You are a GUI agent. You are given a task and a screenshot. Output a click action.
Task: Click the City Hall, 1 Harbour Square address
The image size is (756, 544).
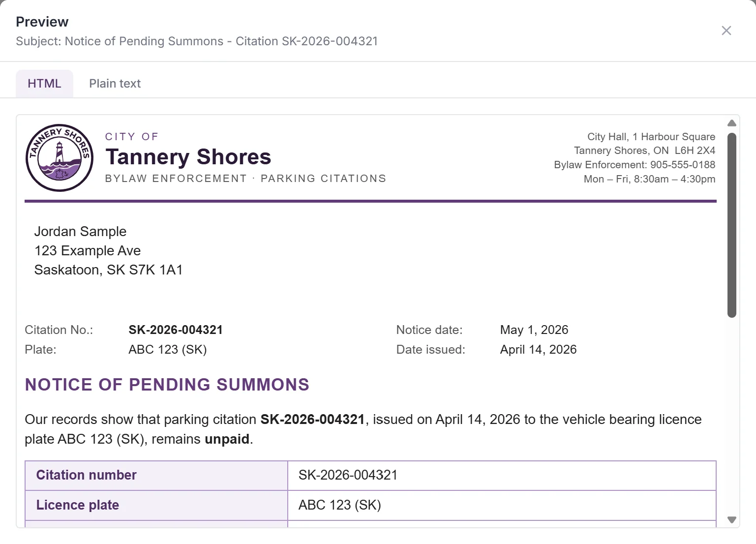651,137
